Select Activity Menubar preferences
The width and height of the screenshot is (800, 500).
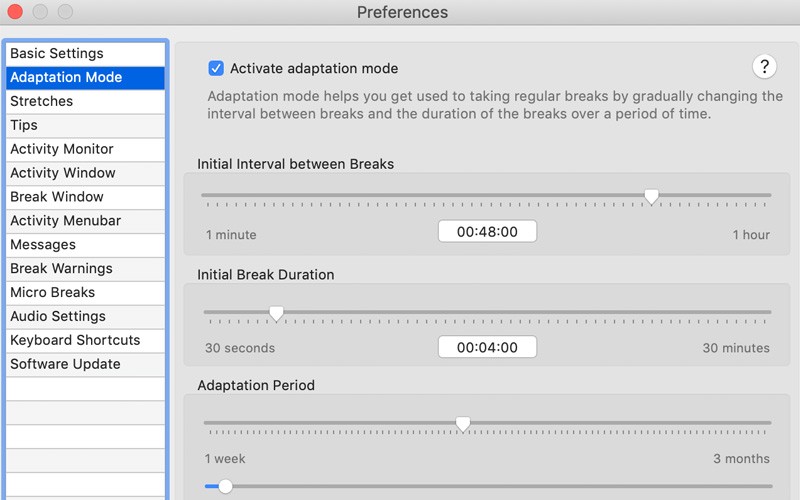(x=85, y=221)
